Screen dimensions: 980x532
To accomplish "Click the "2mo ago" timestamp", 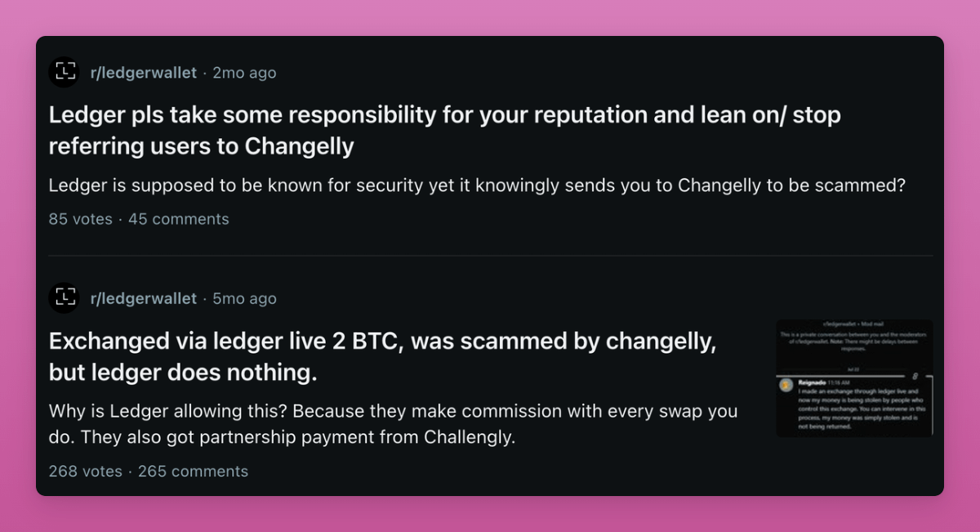I will pos(244,73).
